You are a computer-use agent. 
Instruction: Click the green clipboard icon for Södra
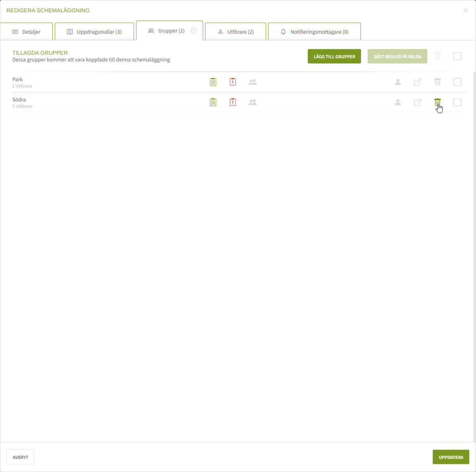click(213, 102)
